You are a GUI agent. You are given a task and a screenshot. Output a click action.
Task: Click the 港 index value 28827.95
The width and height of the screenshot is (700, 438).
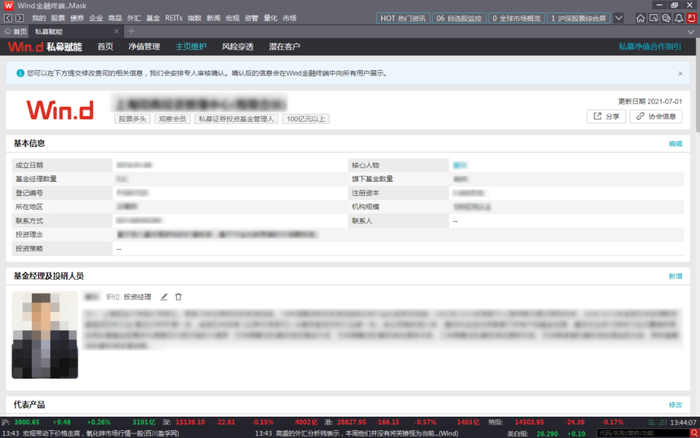(x=351, y=422)
